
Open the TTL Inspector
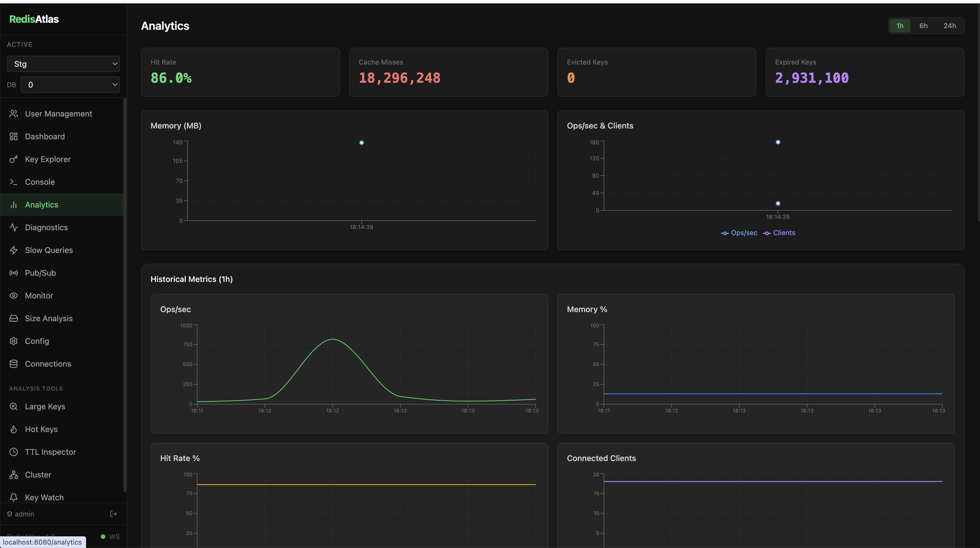(x=50, y=452)
